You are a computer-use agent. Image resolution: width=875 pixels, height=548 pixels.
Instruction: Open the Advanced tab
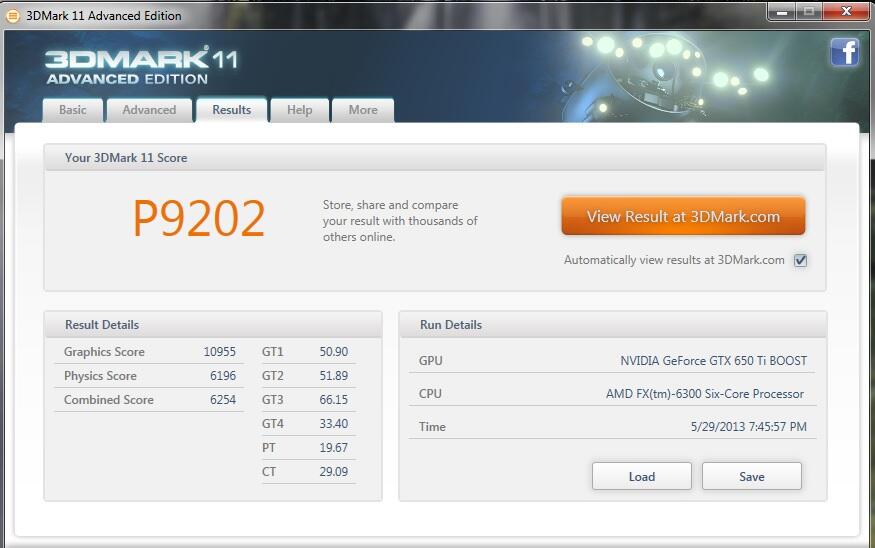coord(149,110)
